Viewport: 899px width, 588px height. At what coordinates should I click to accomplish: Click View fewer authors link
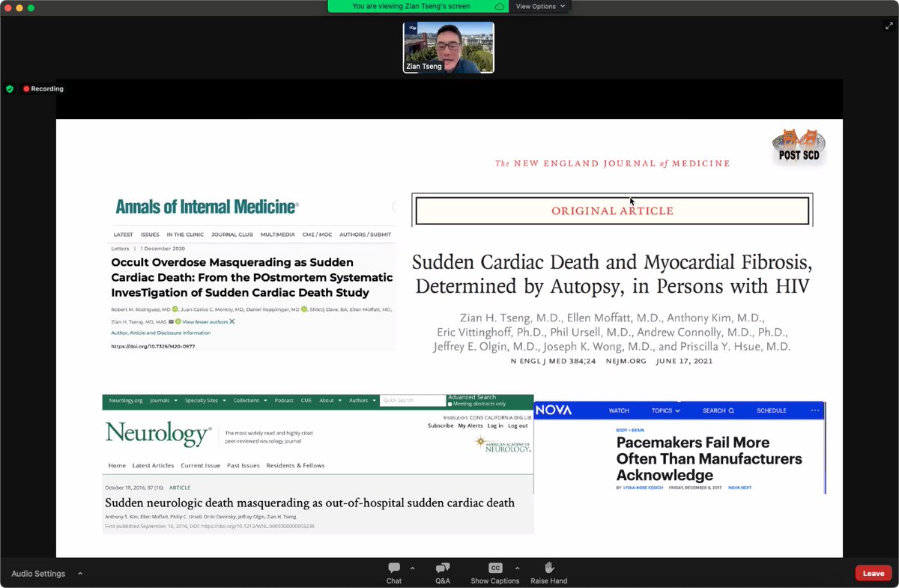coord(209,321)
